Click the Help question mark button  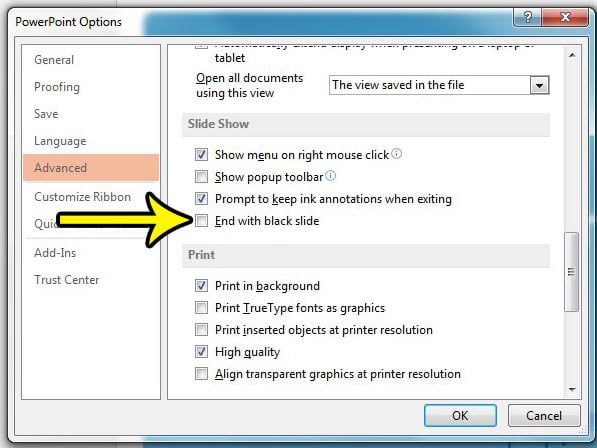click(527, 18)
